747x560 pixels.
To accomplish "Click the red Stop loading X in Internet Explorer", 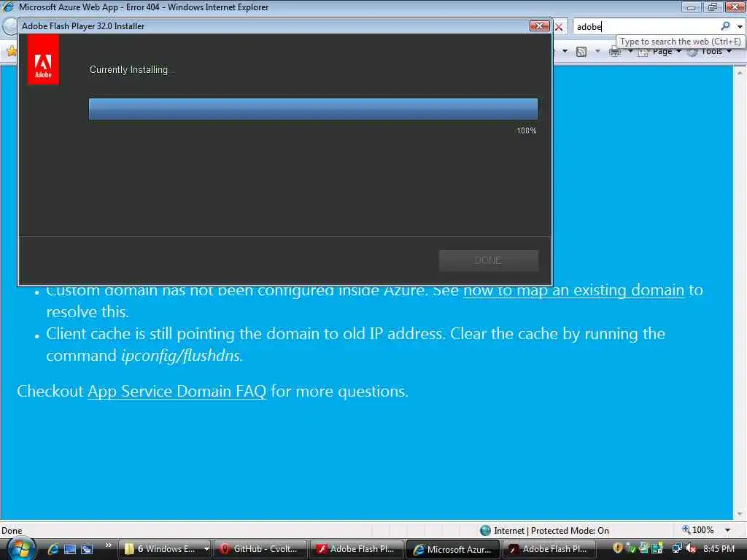I will (559, 27).
